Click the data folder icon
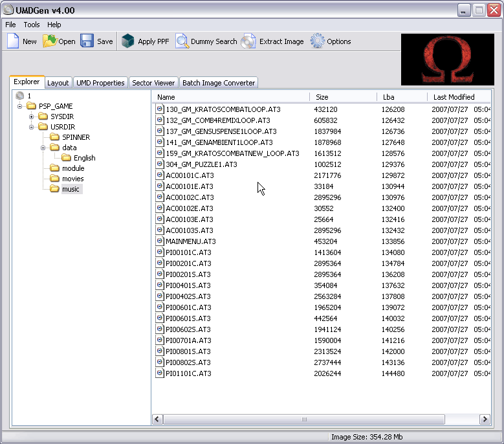The height and width of the screenshot is (444, 504). 54,148
